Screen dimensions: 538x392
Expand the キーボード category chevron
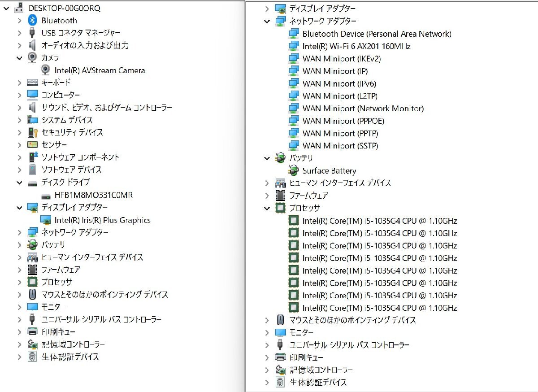pos(19,83)
